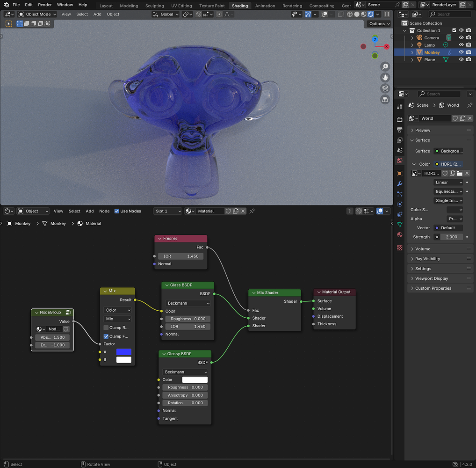The image size is (476, 468).
Task: Collapse the Fresnel node
Action: pos(159,239)
